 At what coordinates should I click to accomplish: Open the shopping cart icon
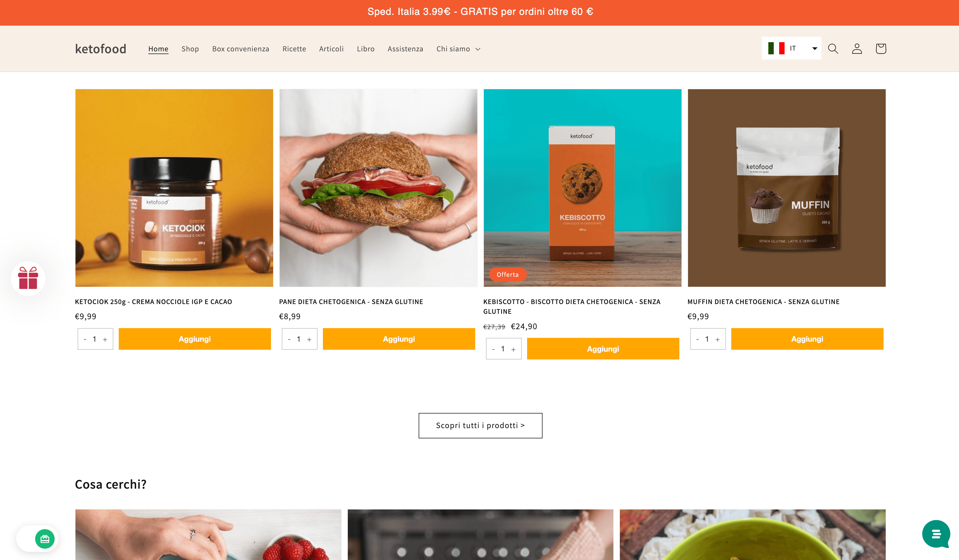(881, 49)
